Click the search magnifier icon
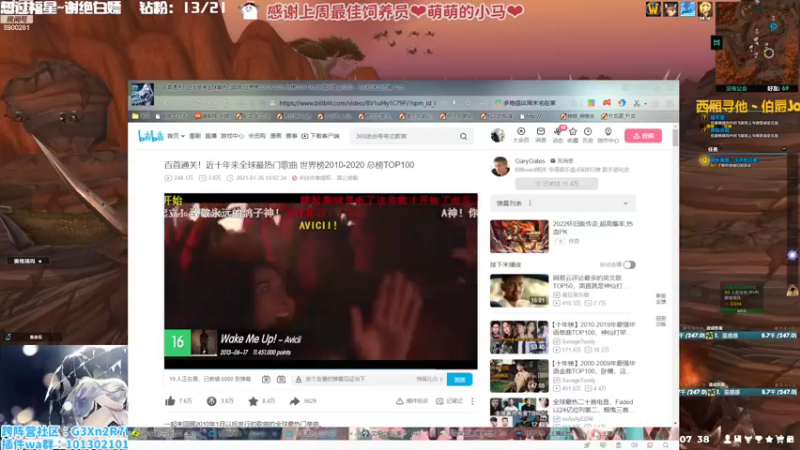Viewport: 800px width, 450px height. click(x=463, y=136)
